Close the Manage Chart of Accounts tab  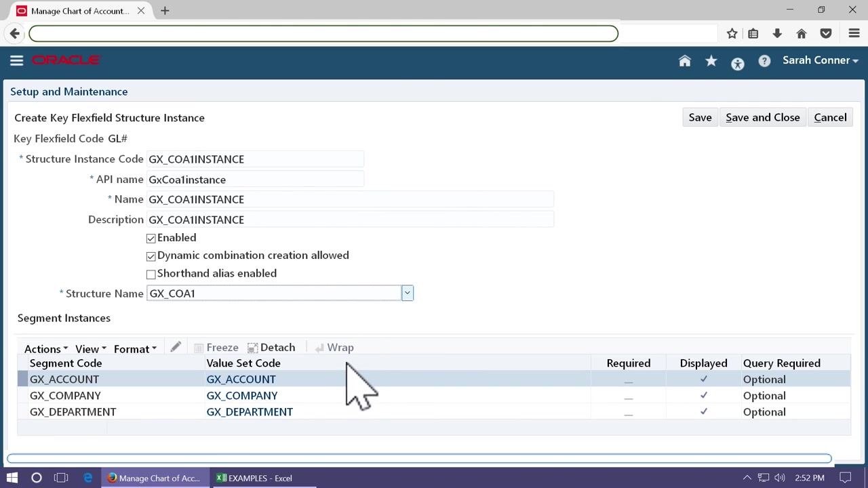[x=141, y=11]
